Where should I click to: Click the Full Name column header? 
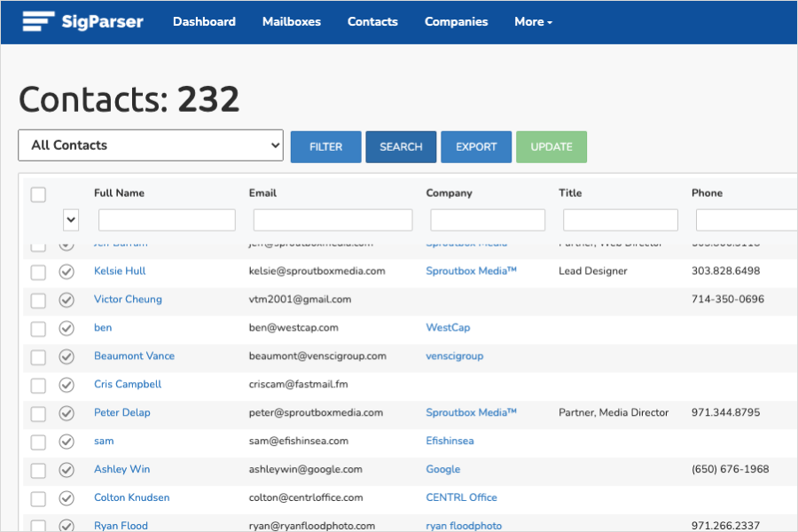(x=119, y=193)
